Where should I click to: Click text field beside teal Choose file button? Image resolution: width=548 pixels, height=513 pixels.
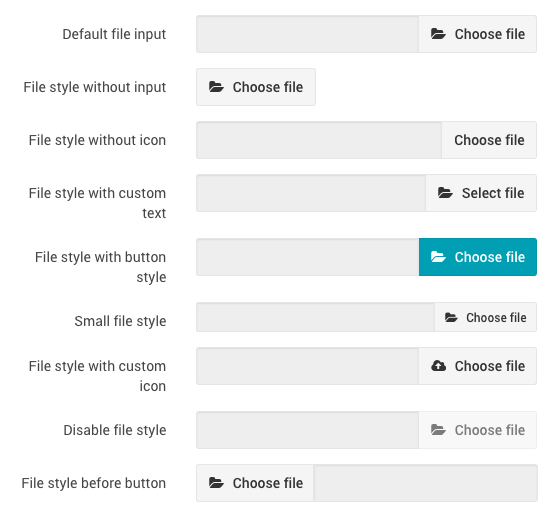(308, 257)
